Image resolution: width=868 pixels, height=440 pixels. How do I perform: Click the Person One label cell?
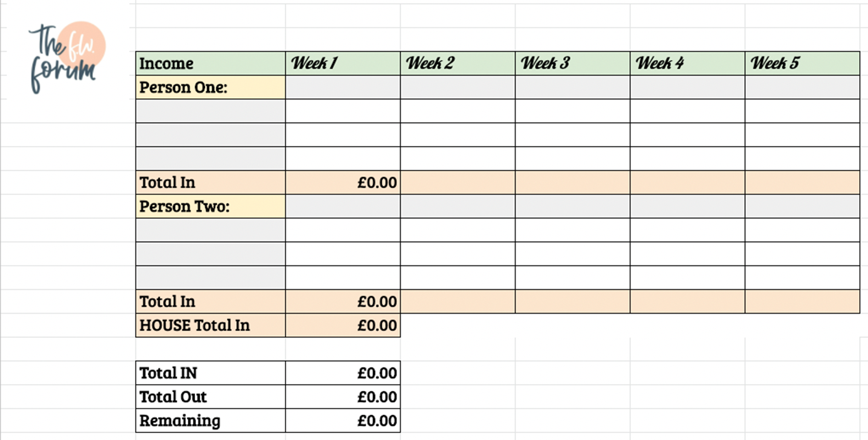click(x=210, y=87)
